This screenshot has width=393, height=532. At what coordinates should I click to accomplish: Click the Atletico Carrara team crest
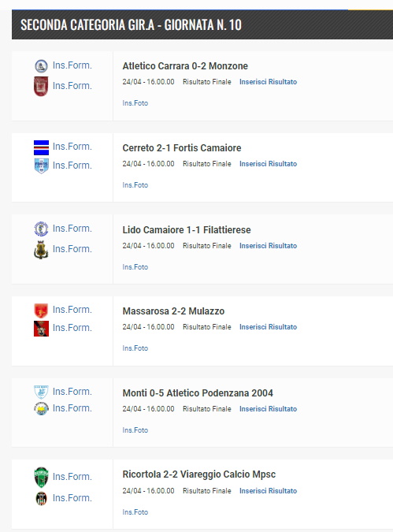(x=42, y=66)
